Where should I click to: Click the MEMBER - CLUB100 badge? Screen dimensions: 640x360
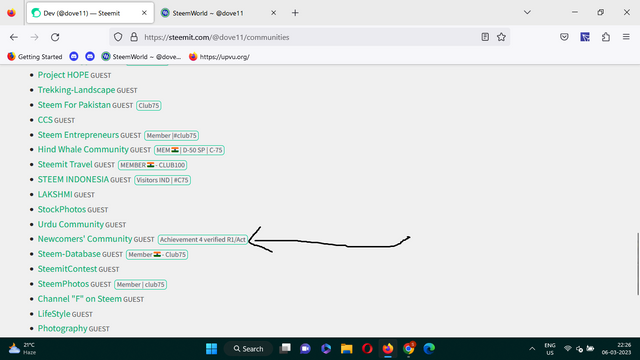click(153, 165)
